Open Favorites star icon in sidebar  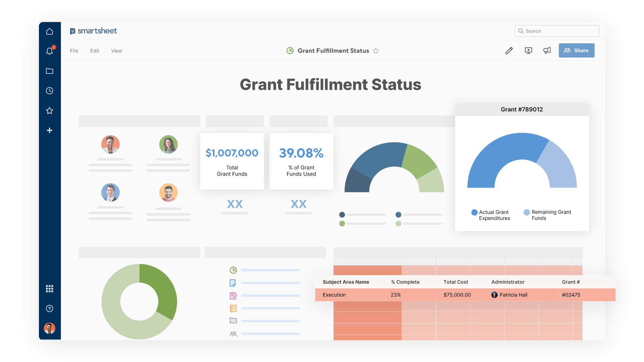pos(50,111)
